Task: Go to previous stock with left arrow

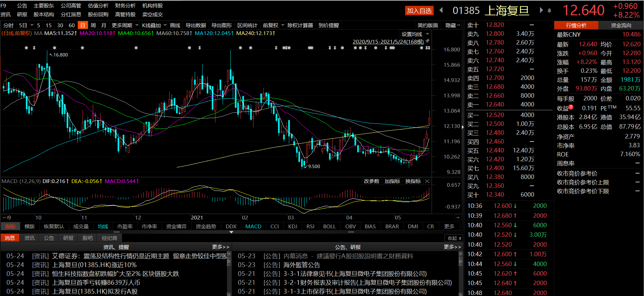Action: click(441, 10)
